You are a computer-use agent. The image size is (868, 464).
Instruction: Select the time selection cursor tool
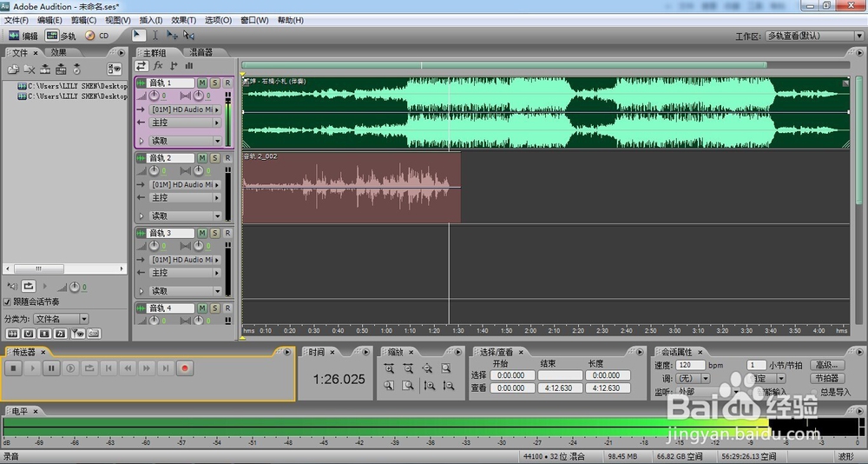coord(155,36)
